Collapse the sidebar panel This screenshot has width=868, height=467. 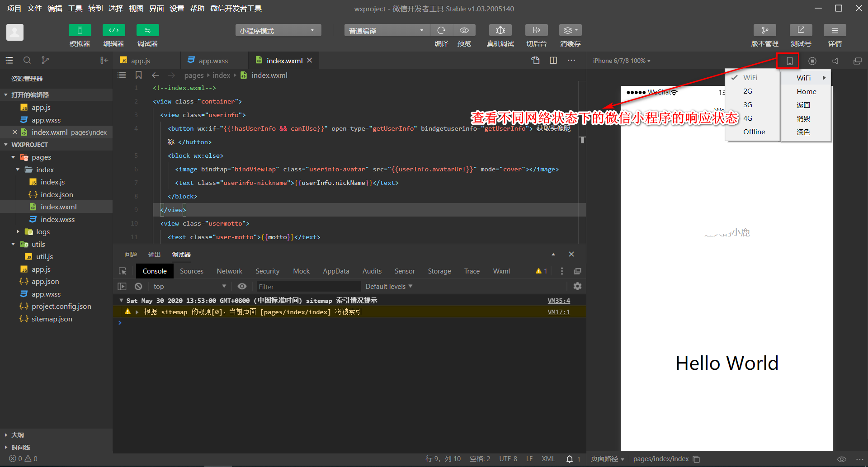tap(104, 60)
